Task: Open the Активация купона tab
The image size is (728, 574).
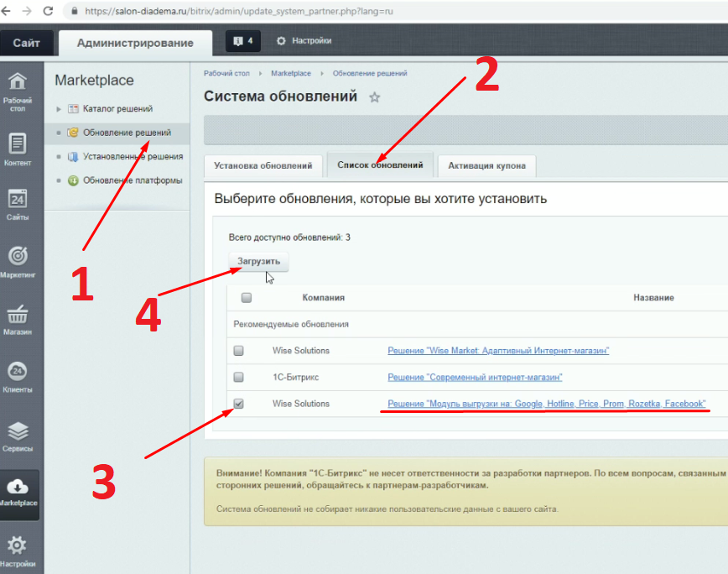Action: [x=486, y=166]
